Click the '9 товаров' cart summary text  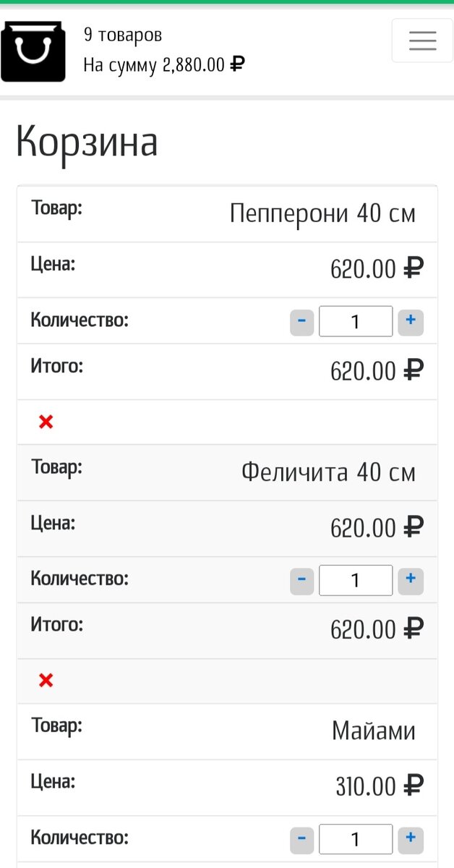click(x=123, y=35)
